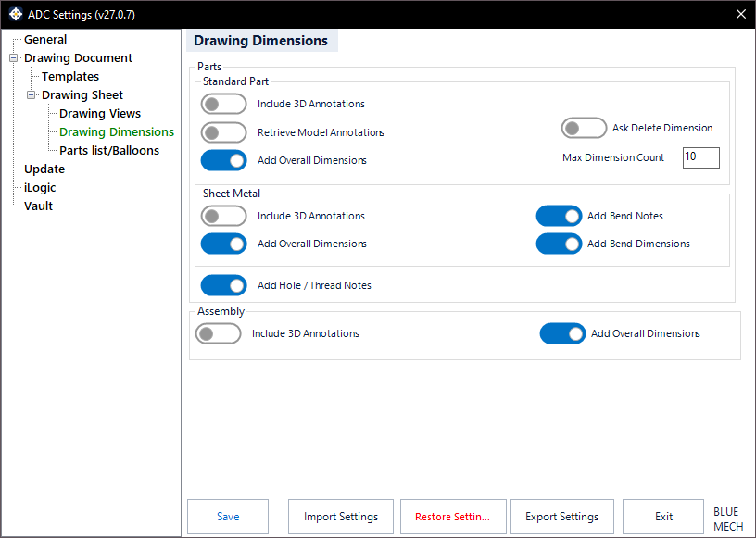
Task: Collapse the Drawing Document tree node
Action: [x=14, y=57]
